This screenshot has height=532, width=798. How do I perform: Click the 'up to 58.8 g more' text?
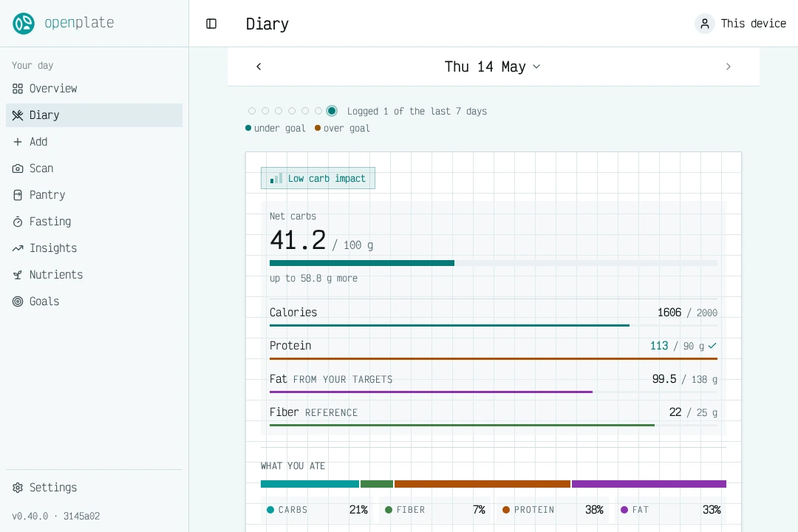coord(313,279)
